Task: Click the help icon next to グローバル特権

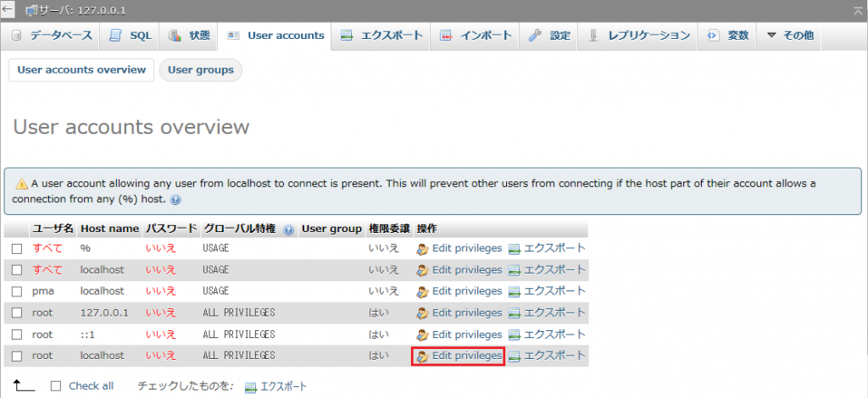Action: pos(288,230)
